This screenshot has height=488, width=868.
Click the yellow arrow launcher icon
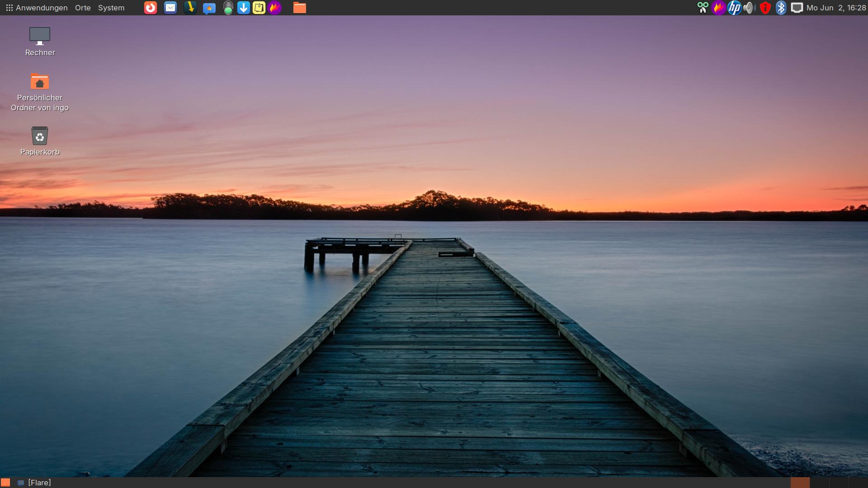(190, 8)
